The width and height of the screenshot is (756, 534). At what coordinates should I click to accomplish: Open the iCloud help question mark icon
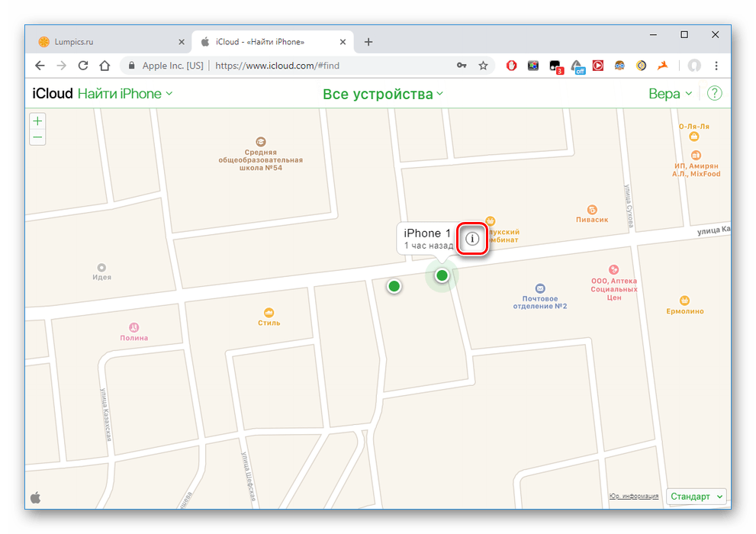(714, 93)
